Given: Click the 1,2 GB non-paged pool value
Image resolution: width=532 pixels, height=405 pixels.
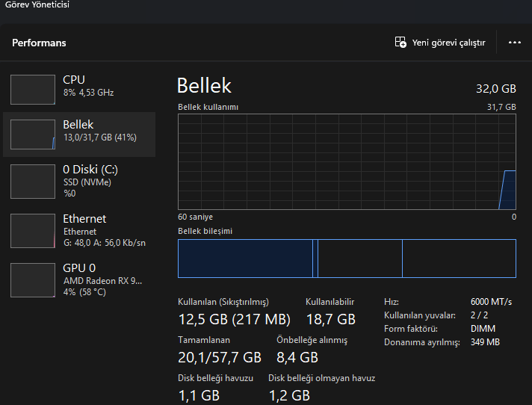Looking at the screenshot, I should (x=289, y=396).
